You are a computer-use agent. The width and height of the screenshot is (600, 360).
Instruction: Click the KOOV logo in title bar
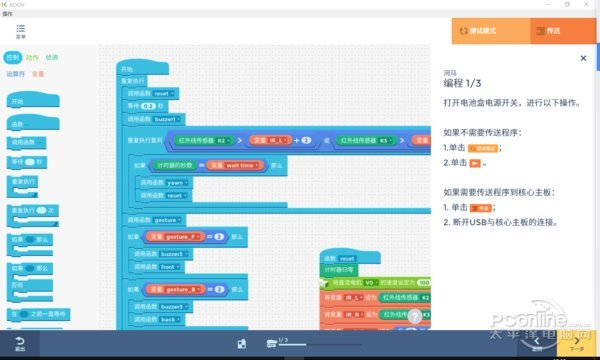pos(13,5)
